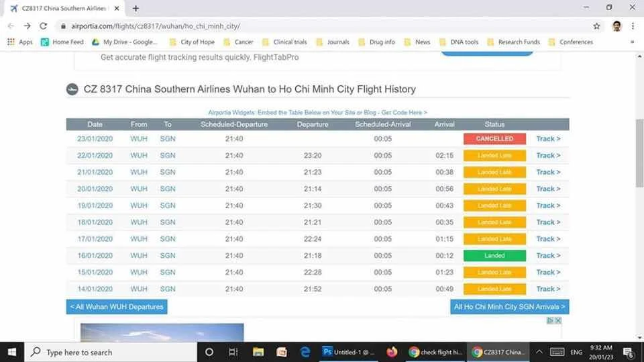The height and width of the screenshot is (362, 644).
Task: Show more bookmarks overflow chevron
Action: (632, 42)
